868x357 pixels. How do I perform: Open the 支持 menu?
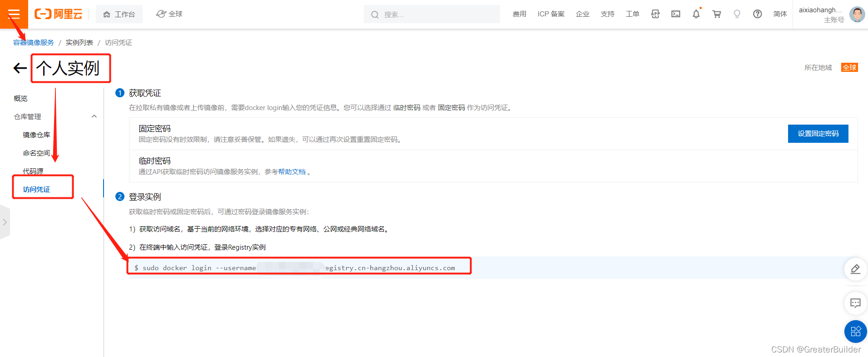607,14
